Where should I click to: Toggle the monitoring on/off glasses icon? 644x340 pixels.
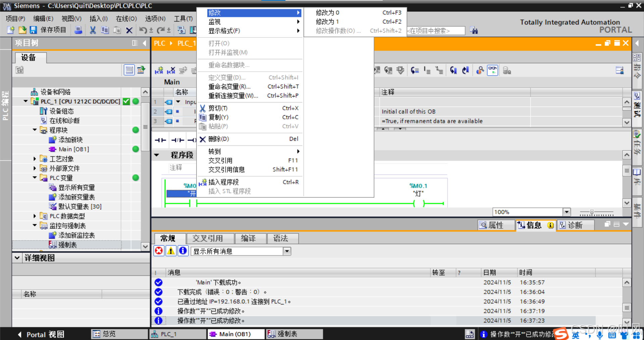(x=492, y=70)
